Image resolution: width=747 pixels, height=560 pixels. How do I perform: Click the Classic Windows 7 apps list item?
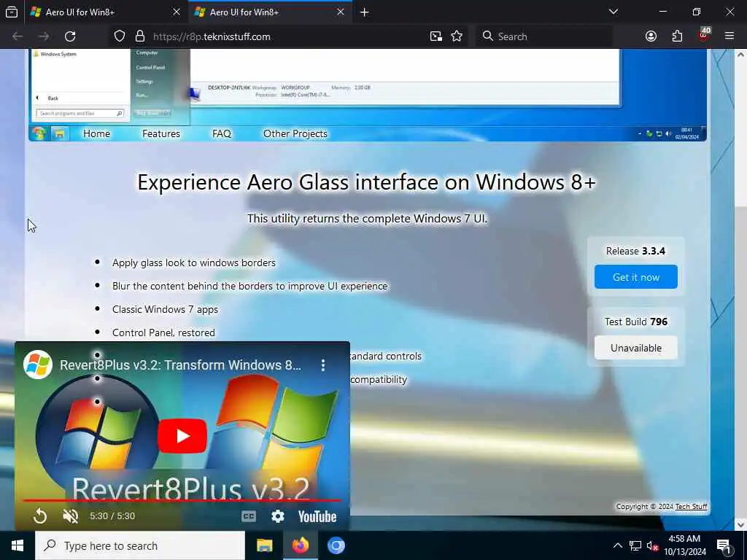[165, 309]
